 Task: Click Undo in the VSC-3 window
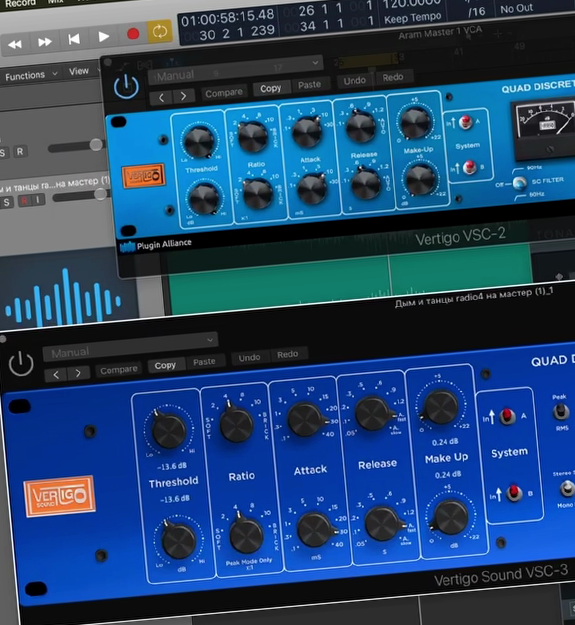coord(249,358)
